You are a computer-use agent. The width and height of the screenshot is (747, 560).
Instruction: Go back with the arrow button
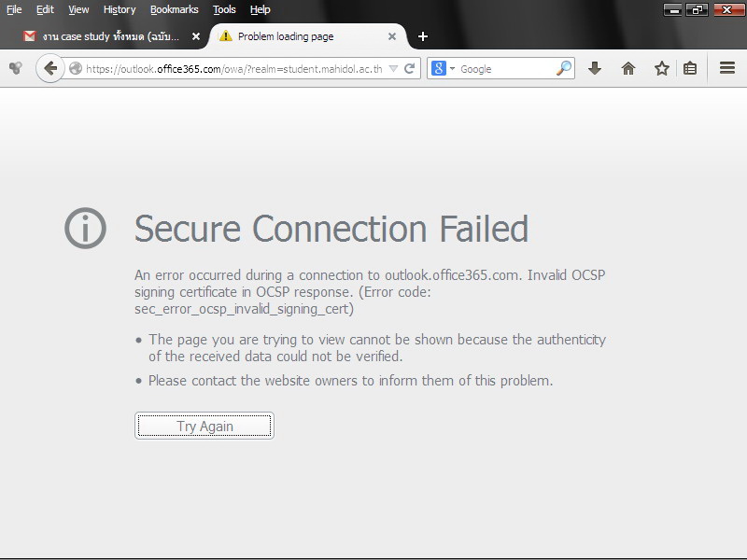tap(50, 68)
